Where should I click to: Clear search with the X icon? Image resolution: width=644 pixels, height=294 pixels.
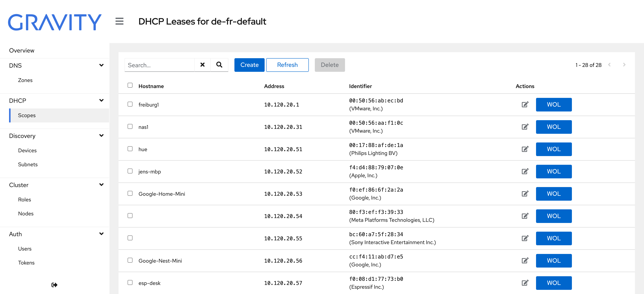[x=202, y=65]
